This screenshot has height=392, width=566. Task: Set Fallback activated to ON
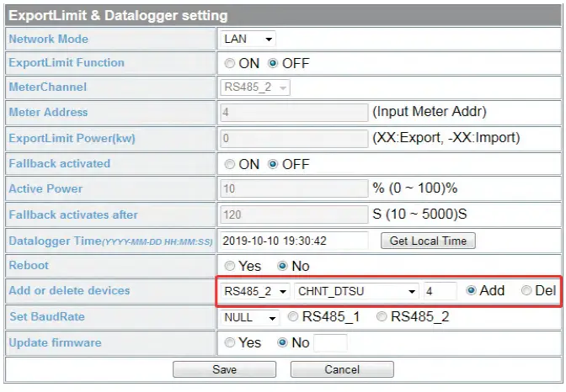[230, 164]
